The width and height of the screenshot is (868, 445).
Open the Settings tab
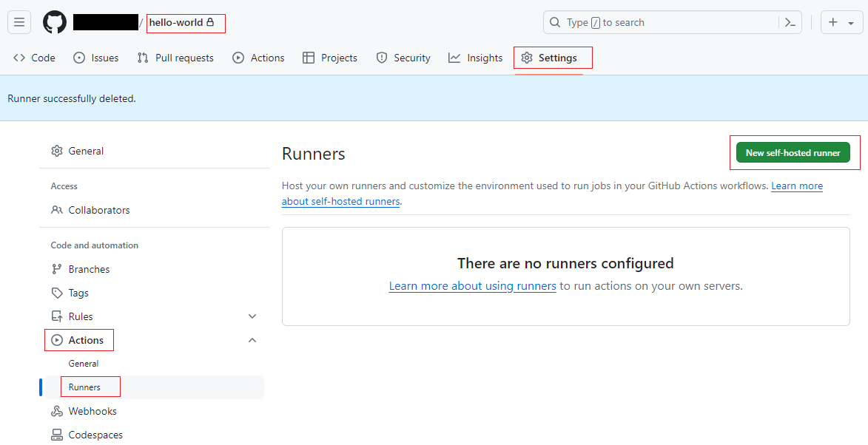point(548,58)
